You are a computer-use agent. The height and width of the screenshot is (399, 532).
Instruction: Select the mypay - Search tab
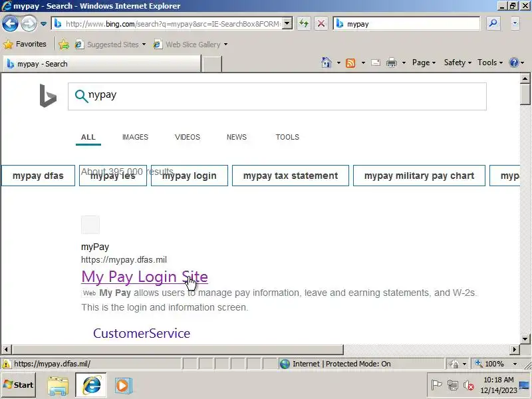[x=102, y=64]
